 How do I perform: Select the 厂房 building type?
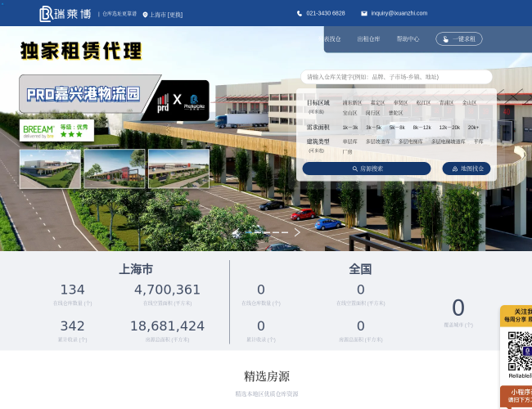tap(347, 152)
